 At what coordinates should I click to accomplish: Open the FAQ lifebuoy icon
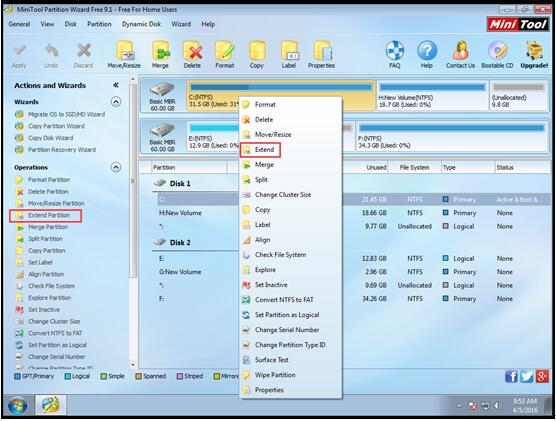click(x=395, y=54)
